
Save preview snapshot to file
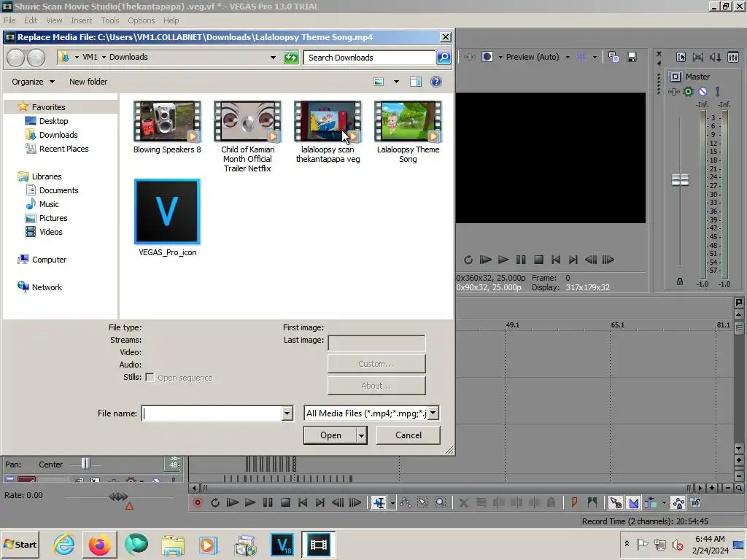(x=632, y=57)
